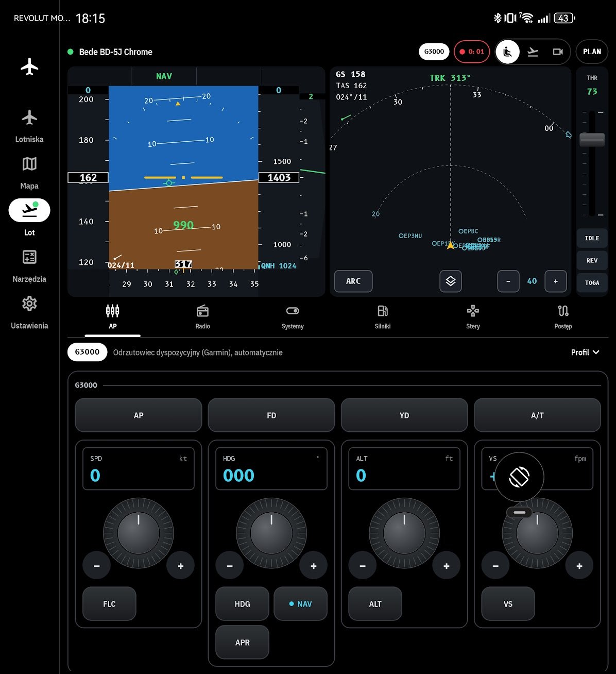Toggle the YD yaw damper
This screenshot has width=616, height=674.
pos(404,415)
